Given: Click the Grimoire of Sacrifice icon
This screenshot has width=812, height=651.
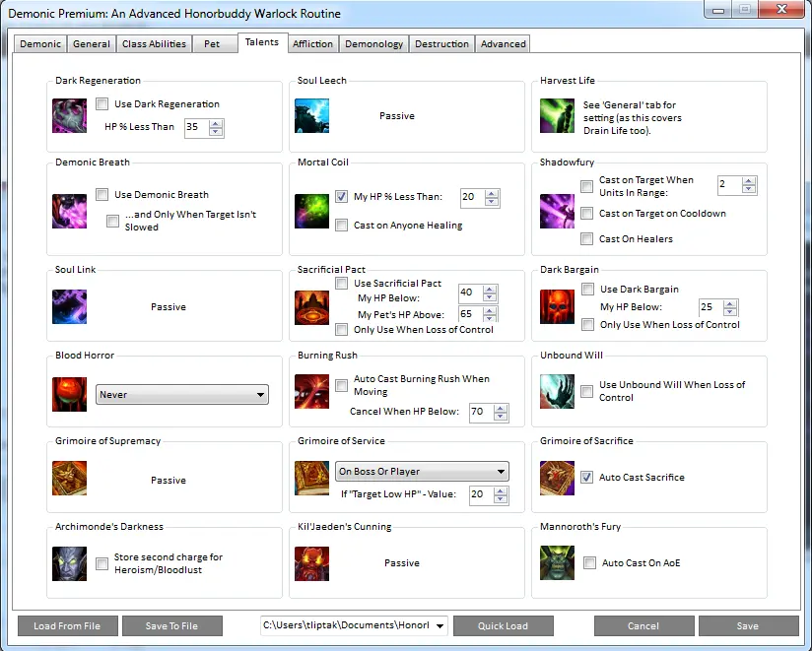Looking at the screenshot, I should point(557,479).
